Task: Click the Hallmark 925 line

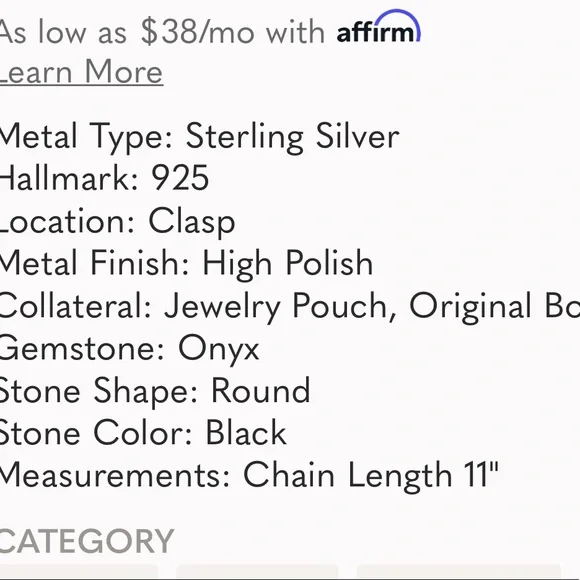Action: [x=104, y=178]
